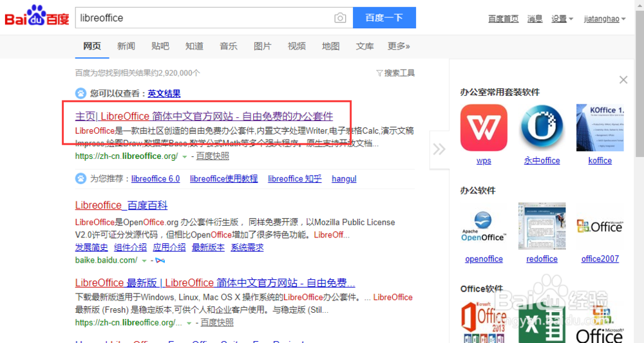
Task: Click the redoffice text link
Action: pyautogui.click(x=542, y=259)
